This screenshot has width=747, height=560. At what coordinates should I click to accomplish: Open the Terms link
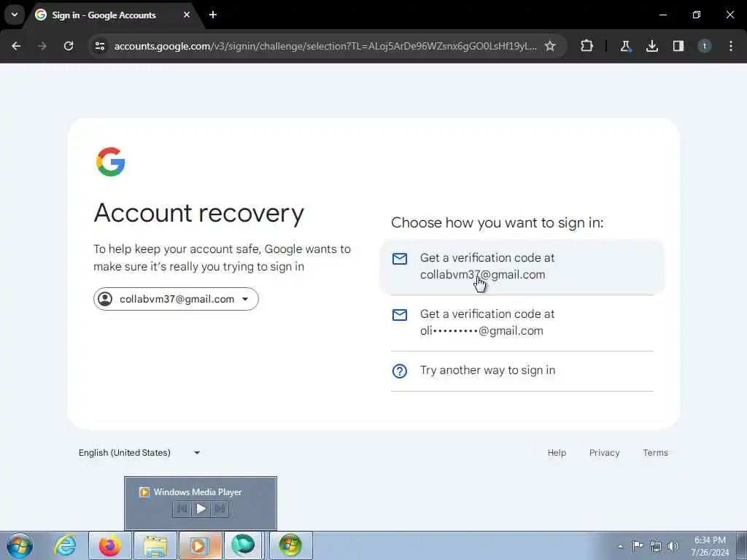pos(656,453)
